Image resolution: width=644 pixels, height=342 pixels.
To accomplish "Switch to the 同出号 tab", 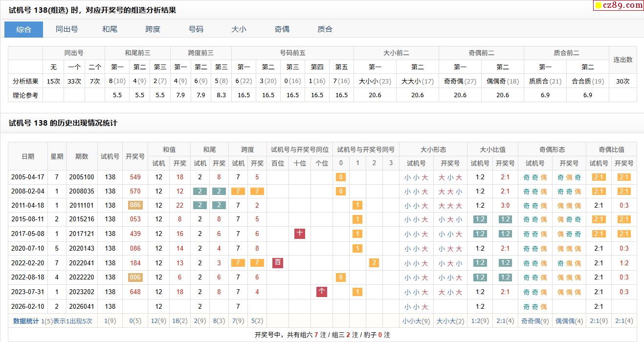I will click(x=67, y=29).
